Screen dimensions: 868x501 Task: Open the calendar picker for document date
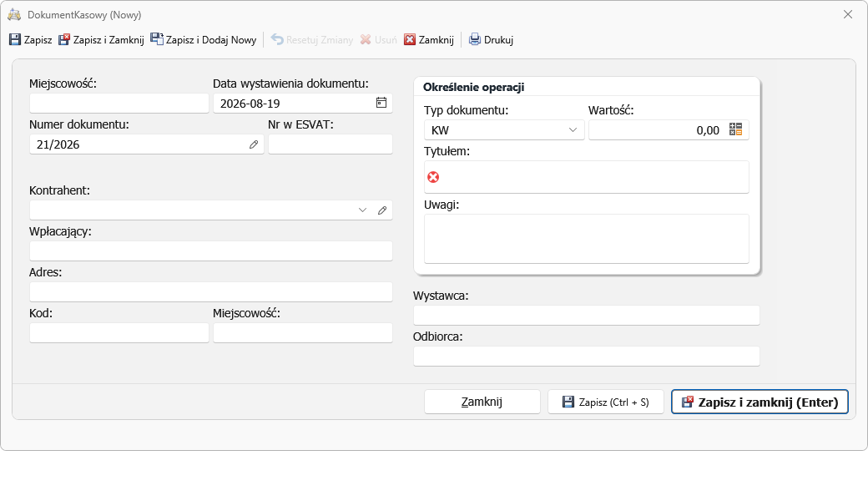tap(381, 103)
